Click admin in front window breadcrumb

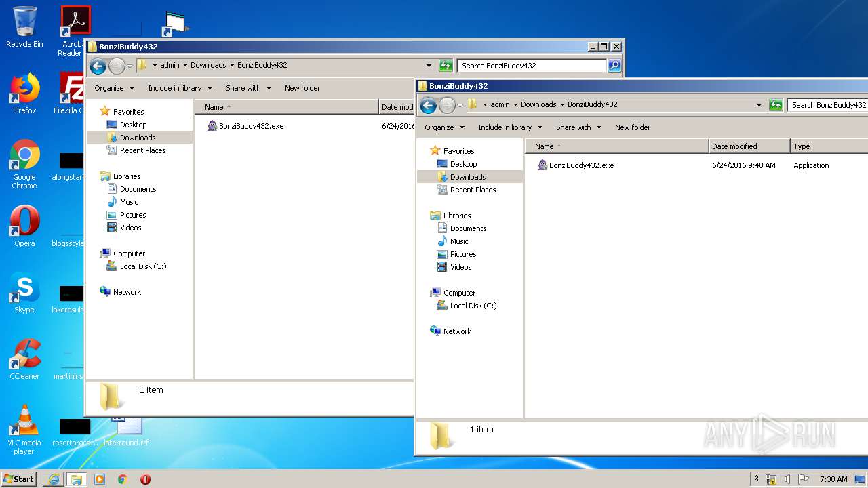point(500,104)
